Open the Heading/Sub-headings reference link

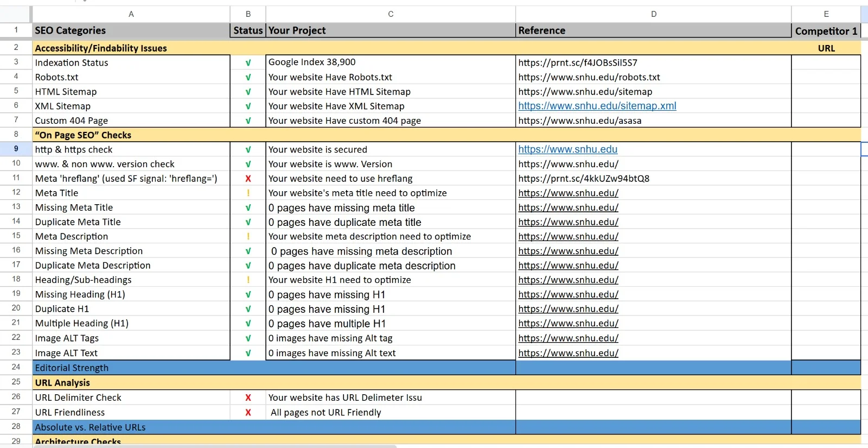click(x=568, y=280)
